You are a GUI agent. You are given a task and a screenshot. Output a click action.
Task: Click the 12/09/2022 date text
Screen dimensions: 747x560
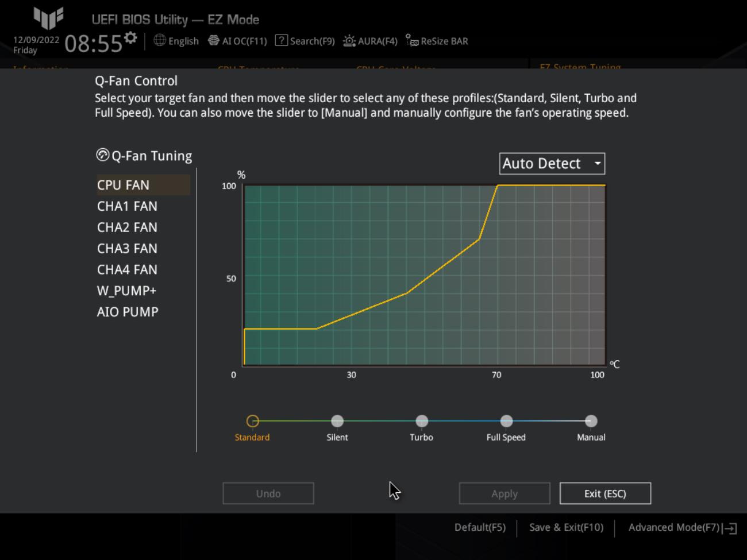(x=36, y=40)
